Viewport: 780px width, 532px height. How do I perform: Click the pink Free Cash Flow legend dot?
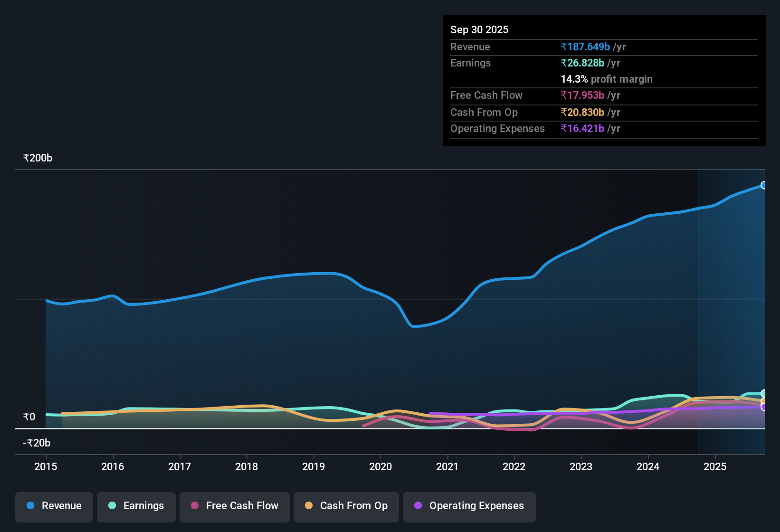[x=194, y=506]
